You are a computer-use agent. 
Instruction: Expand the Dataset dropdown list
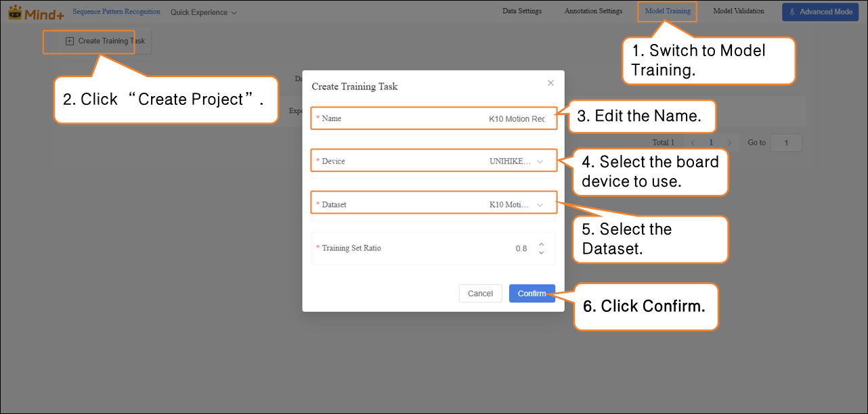point(515,204)
